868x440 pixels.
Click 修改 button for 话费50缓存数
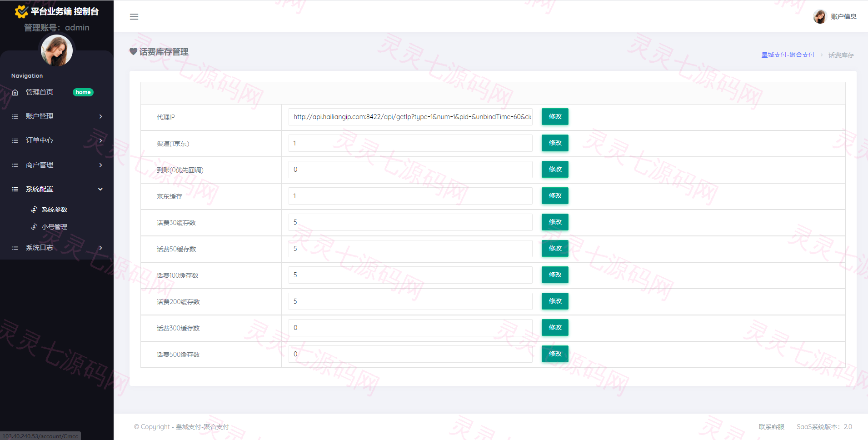(555, 248)
